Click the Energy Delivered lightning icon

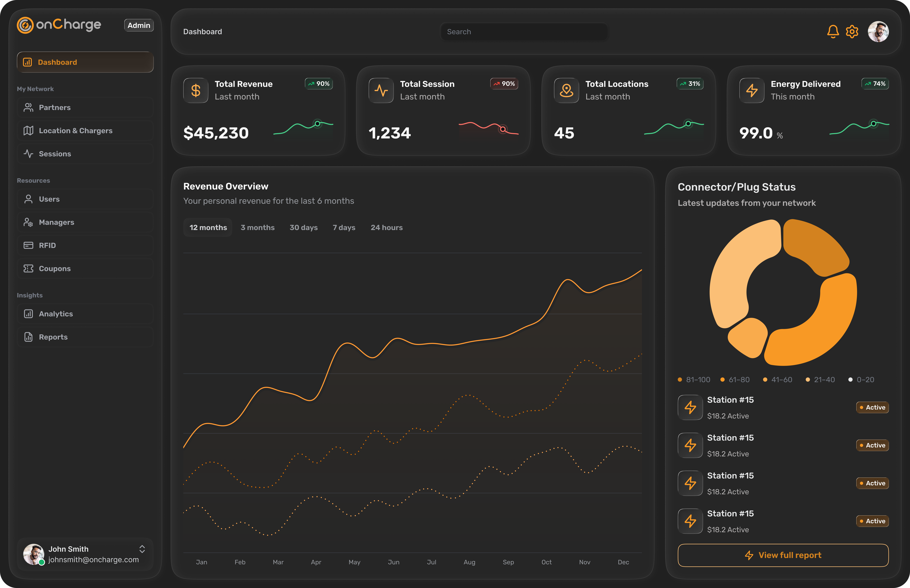click(752, 91)
